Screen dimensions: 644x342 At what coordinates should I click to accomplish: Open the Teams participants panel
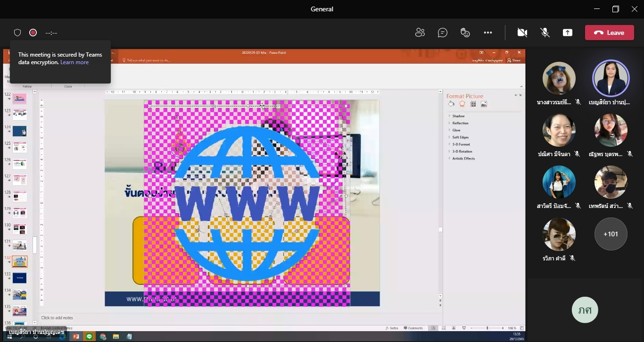click(420, 33)
